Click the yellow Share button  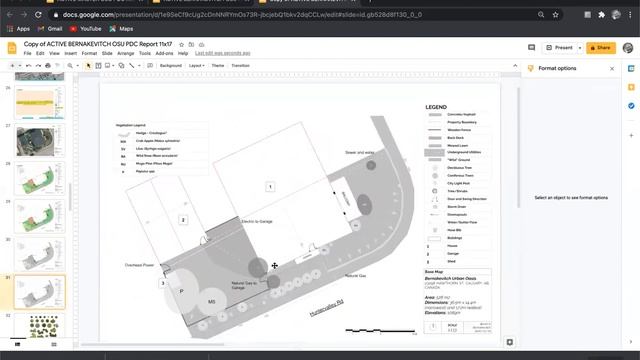click(601, 48)
